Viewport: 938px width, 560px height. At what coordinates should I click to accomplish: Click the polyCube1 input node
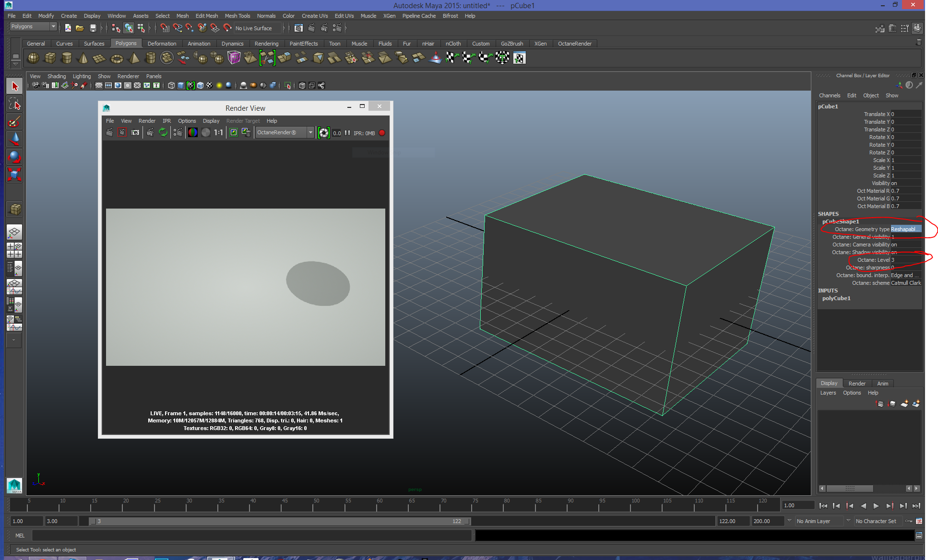pos(836,298)
